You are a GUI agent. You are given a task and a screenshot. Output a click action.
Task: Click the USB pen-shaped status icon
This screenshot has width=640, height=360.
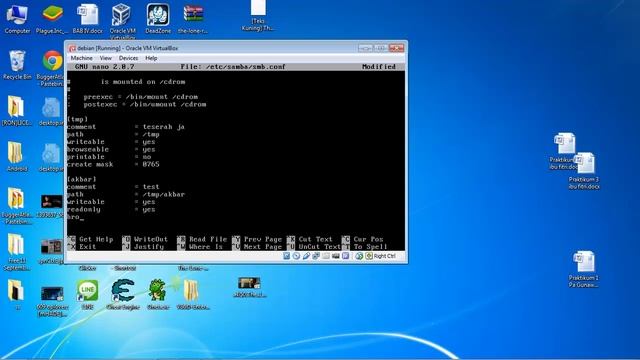pyautogui.click(x=306, y=256)
